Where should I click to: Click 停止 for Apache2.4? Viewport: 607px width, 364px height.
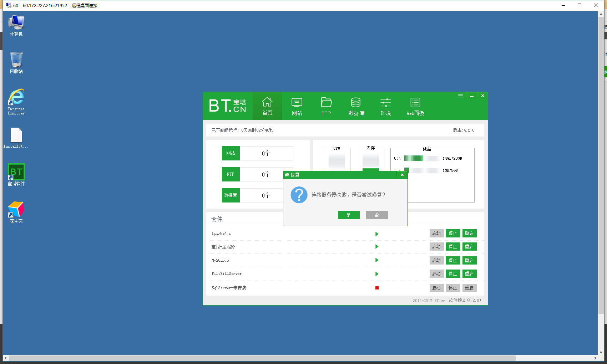[453, 234]
